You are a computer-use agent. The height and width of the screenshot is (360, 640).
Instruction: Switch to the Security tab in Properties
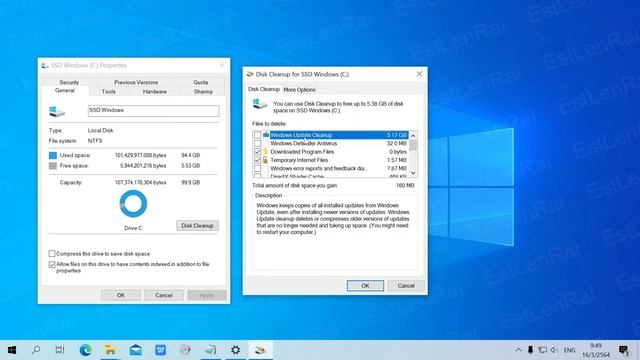(69, 82)
